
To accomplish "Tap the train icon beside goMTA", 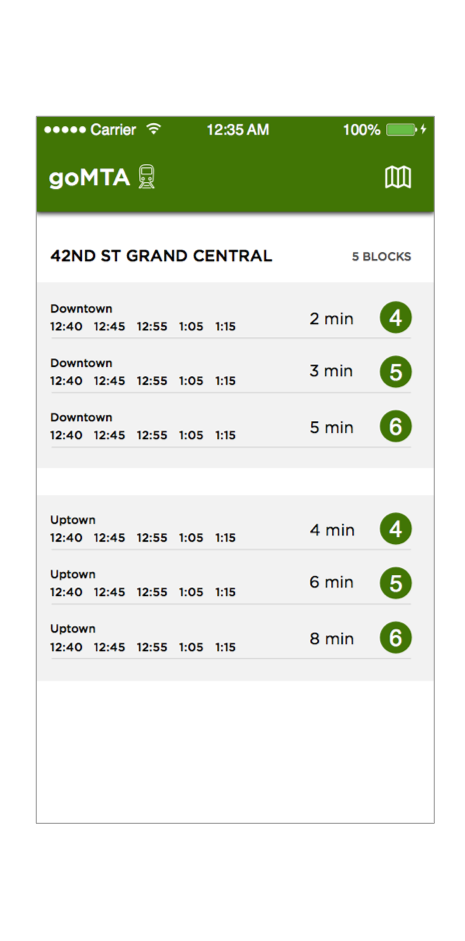I will [x=146, y=178].
